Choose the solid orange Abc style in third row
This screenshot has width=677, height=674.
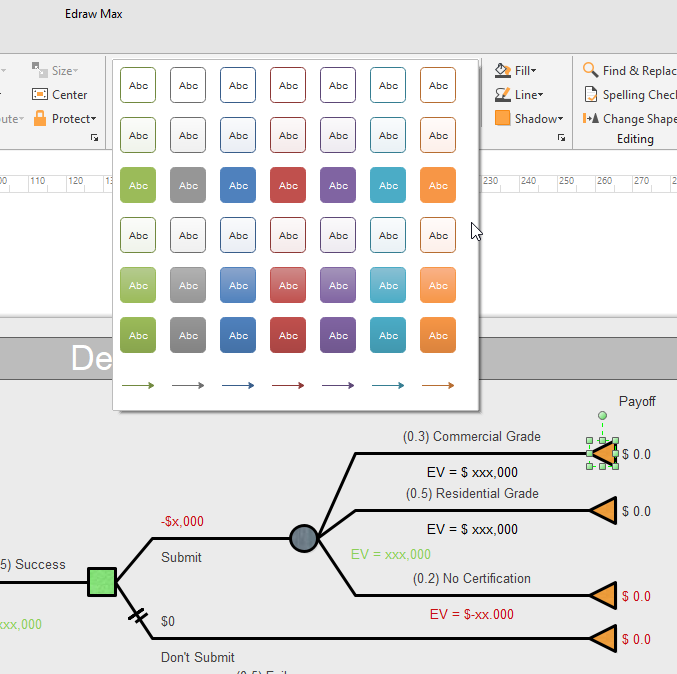pyautogui.click(x=438, y=185)
